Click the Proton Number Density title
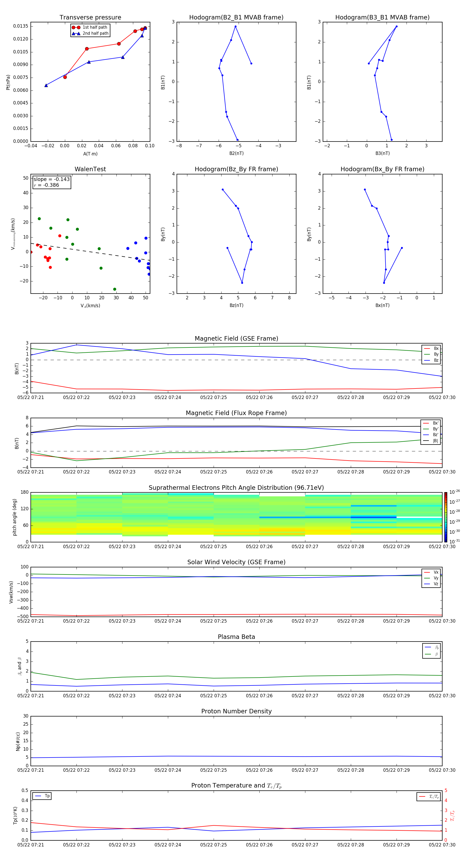This screenshot has width=473, height=868. click(236, 711)
